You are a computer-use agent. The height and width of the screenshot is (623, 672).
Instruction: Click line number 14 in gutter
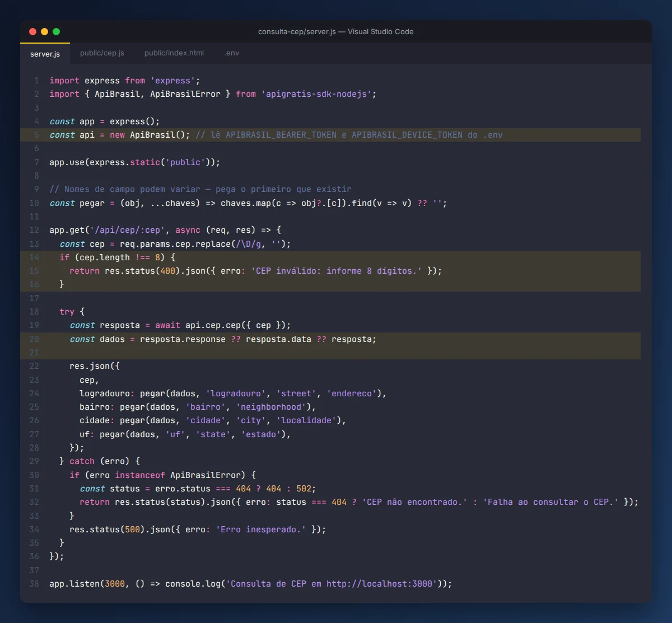click(x=34, y=257)
